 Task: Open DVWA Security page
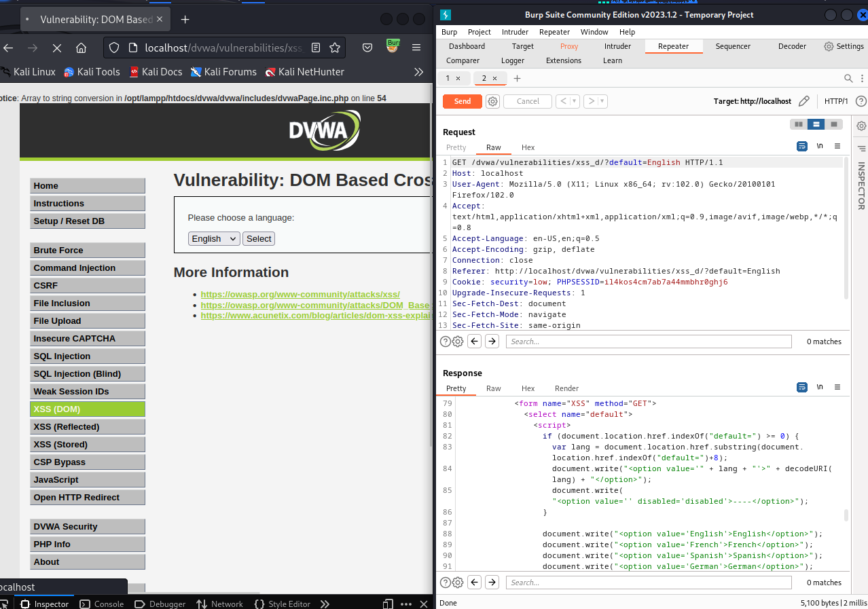[x=88, y=527]
